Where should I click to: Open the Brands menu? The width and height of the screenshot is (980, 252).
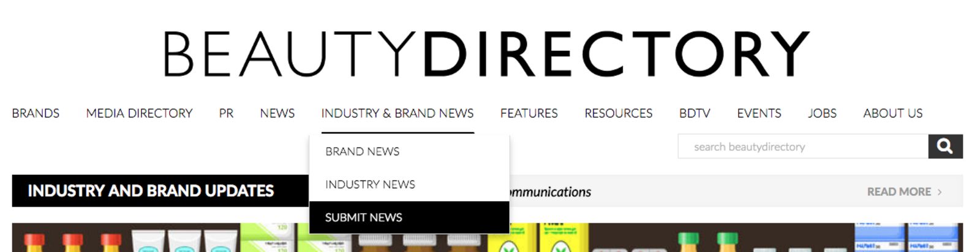[36, 114]
